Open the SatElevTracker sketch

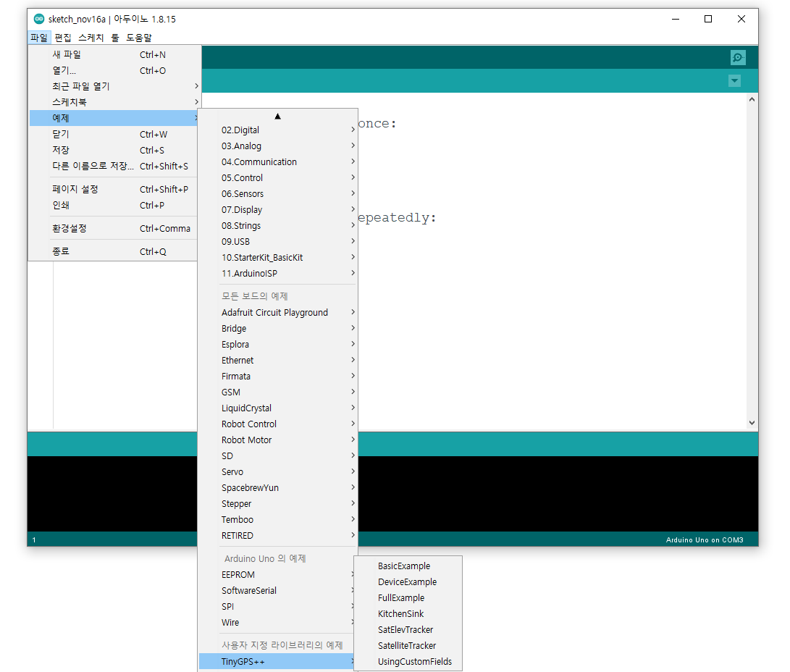pyautogui.click(x=408, y=630)
